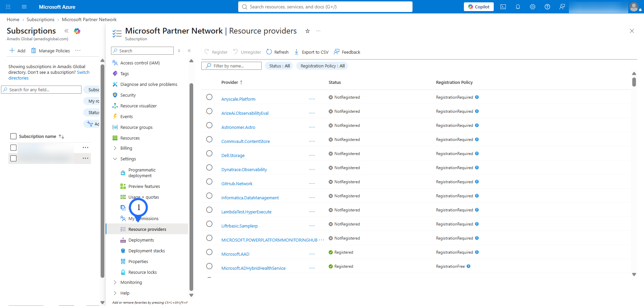Open ellipsis menu for GitHub.Network
This screenshot has width=644, height=306.
tap(312, 184)
